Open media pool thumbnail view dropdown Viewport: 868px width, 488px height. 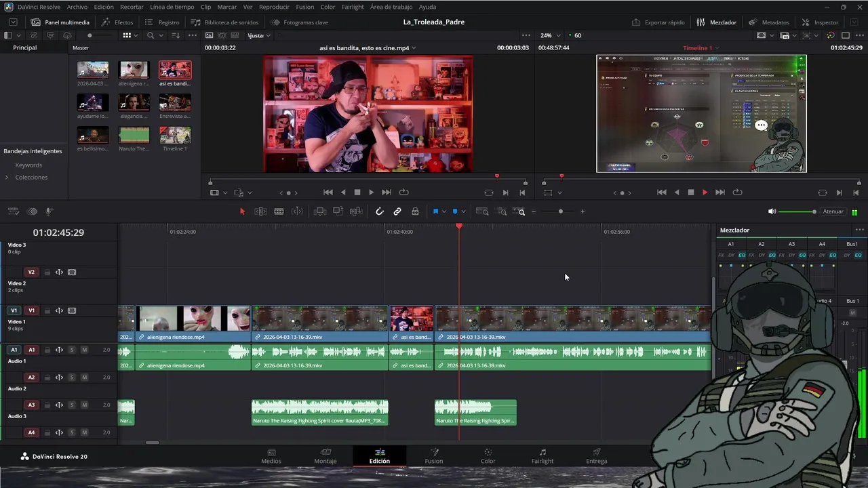point(136,35)
